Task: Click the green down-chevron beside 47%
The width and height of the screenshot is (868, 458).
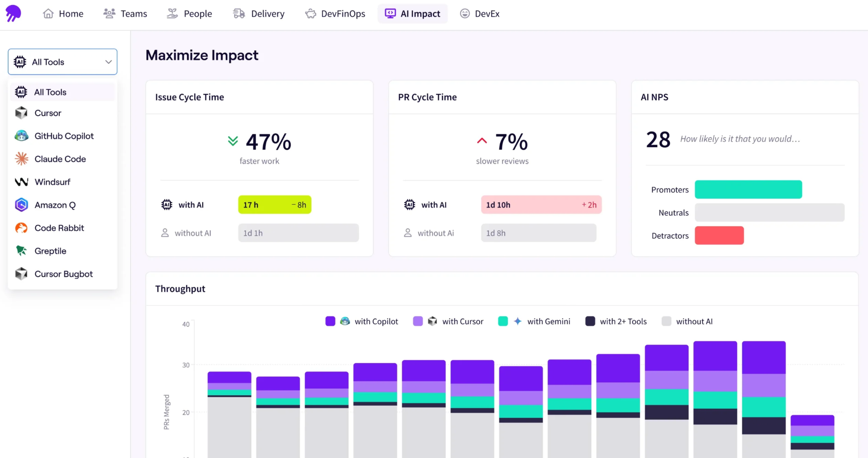Action: pos(233,141)
